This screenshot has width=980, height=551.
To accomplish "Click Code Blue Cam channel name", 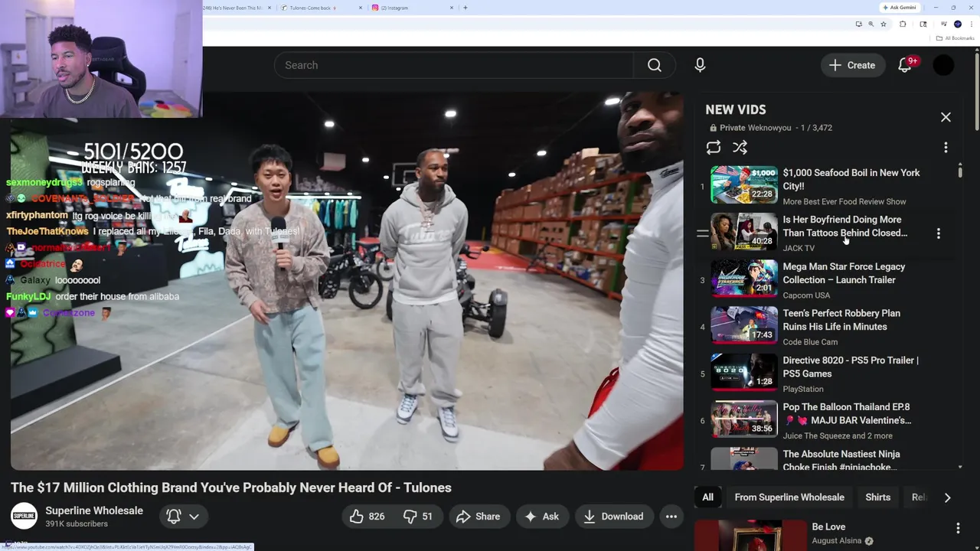I will (x=810, y=342).
